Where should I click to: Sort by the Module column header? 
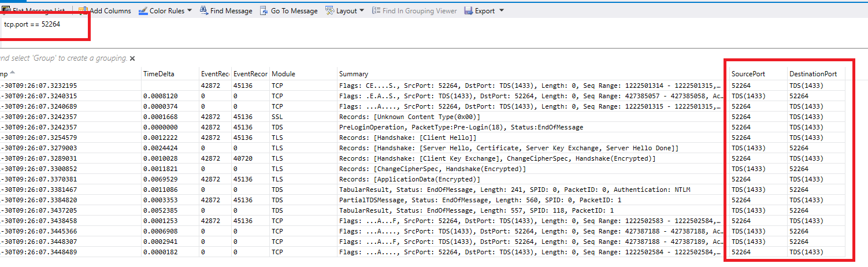[x=283, y=74]
